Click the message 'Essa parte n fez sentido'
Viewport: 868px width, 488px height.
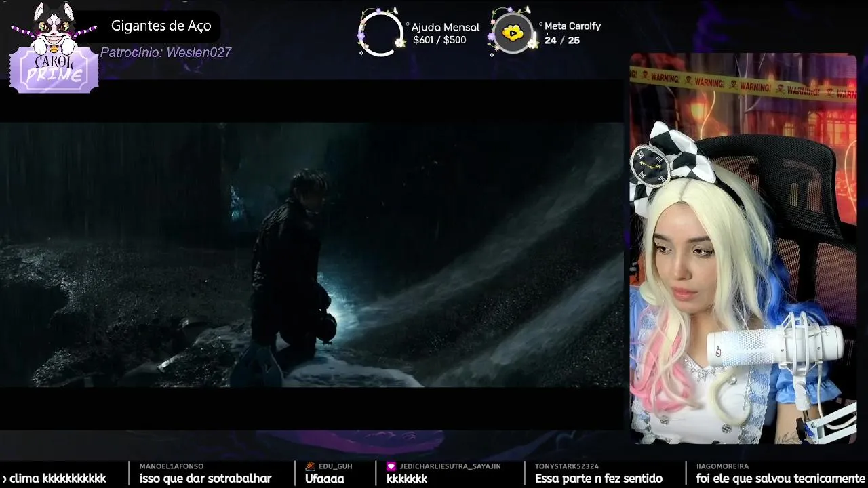coord(599,479)
